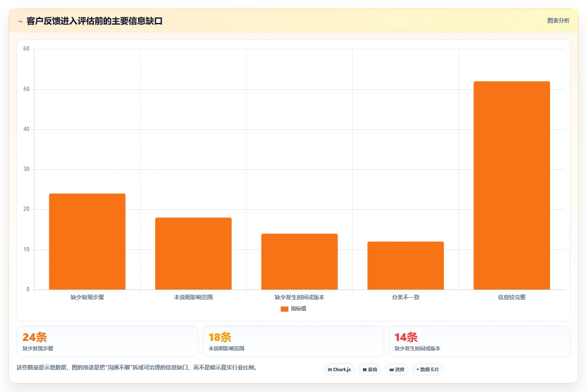This screenshot has height=392, width=587.
Task: Click the 数据卡片 tag chip
Action: 428,369
